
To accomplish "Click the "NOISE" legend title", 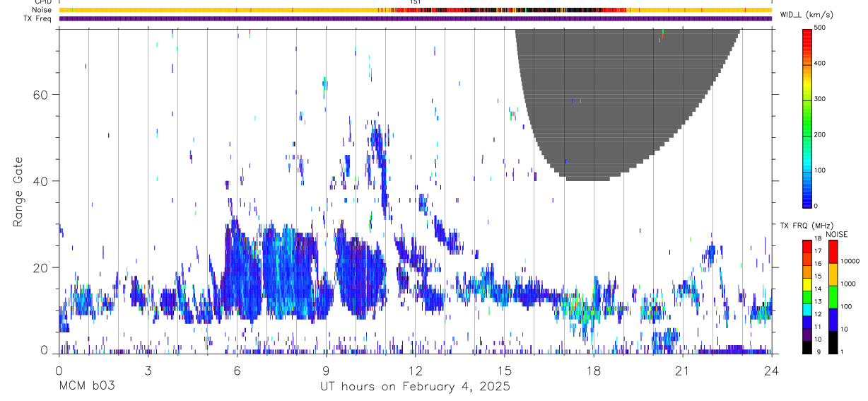I will 836,234.
